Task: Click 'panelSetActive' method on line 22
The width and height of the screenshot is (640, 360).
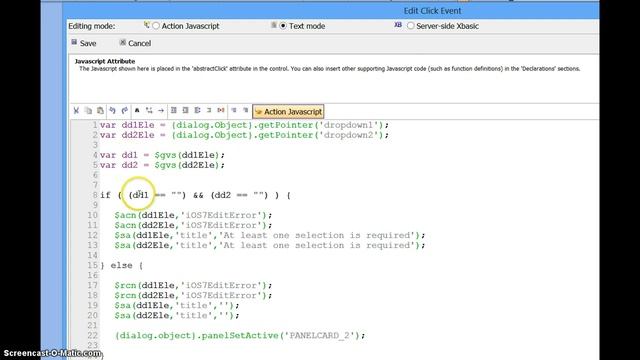Action: [x=240, y=336]
